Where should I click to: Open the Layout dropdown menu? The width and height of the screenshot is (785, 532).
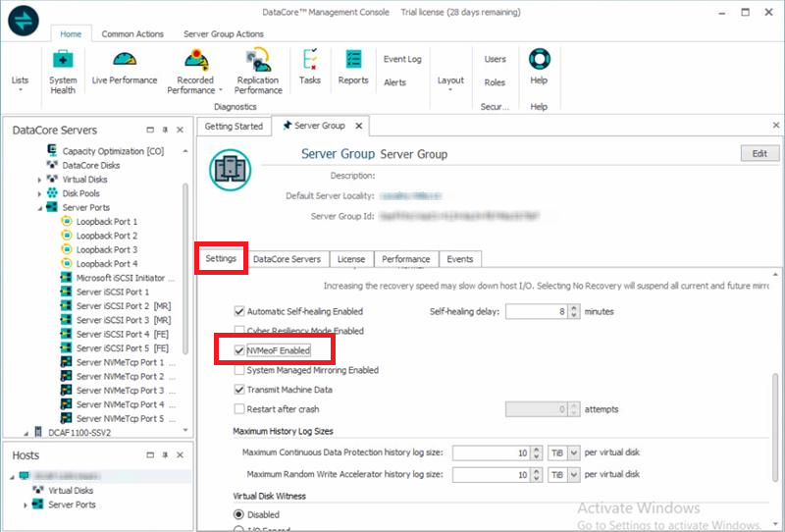coord(450,83)
